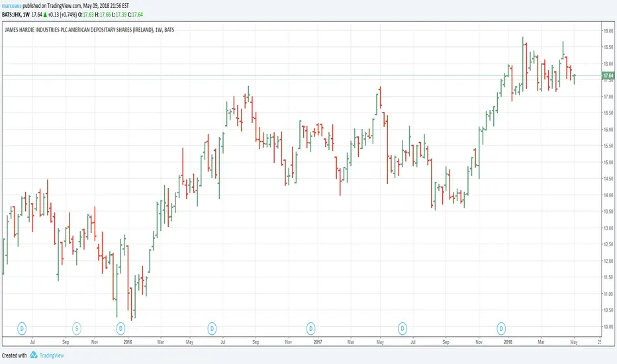
Task: Open the TradingView link beside the logo
Action: pyautogui.click(x=52, y=355)
